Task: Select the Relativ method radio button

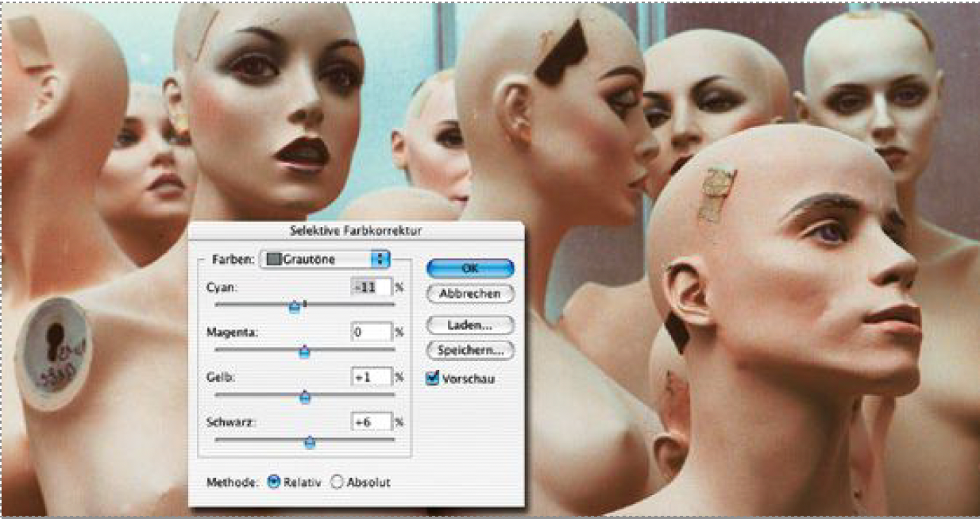Action: coord(274,482)
